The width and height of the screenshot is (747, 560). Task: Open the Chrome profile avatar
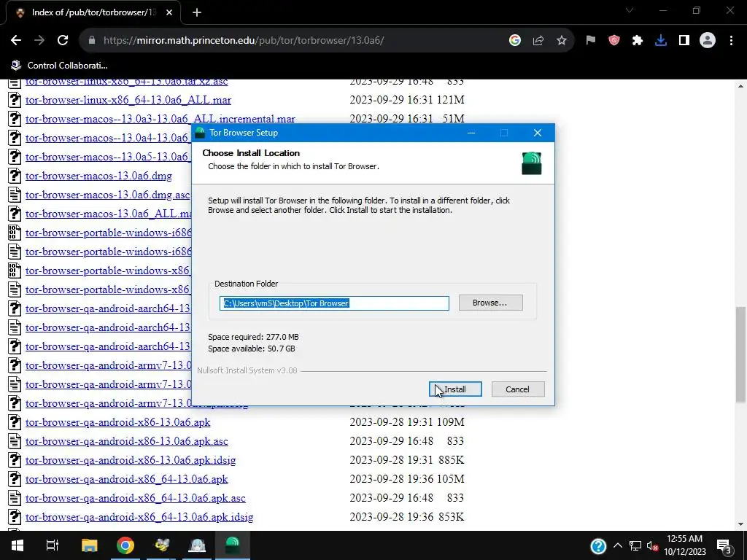tap(708, 41)
